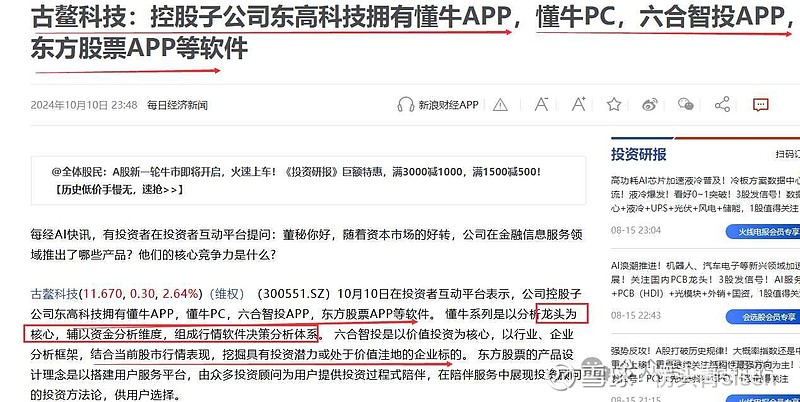Viewport: 800px width, 402px height.
Task: Open the share options icon
Action: (722, 105)
